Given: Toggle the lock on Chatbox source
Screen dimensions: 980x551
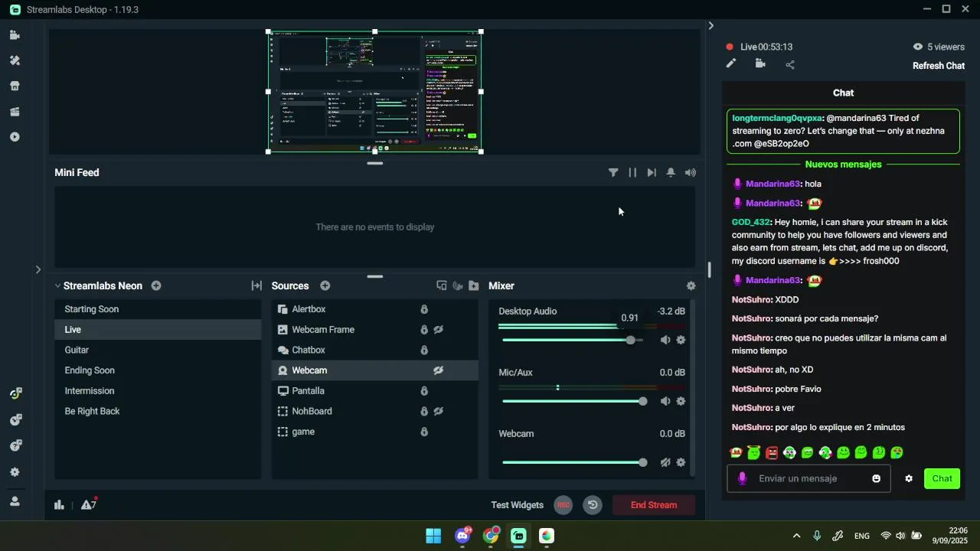Looking at the screenshot, I should coord(424,350).
